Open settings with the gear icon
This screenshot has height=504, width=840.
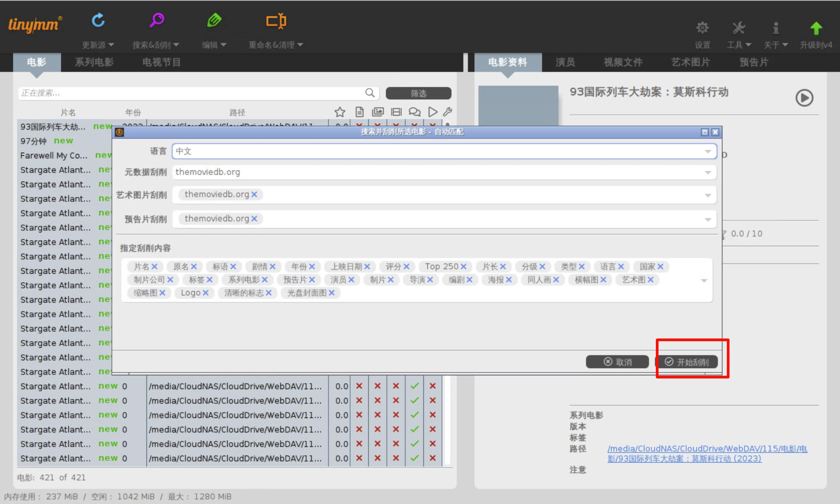(702, 28)
